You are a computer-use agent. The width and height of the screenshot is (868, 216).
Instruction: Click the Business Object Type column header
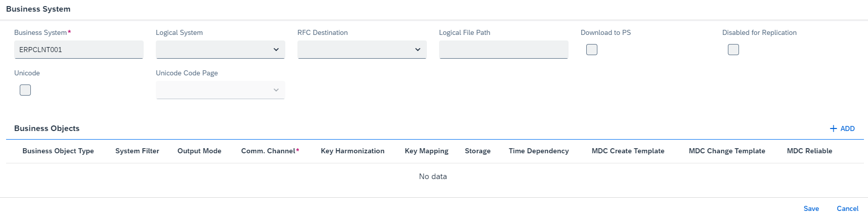click(58, 151)
